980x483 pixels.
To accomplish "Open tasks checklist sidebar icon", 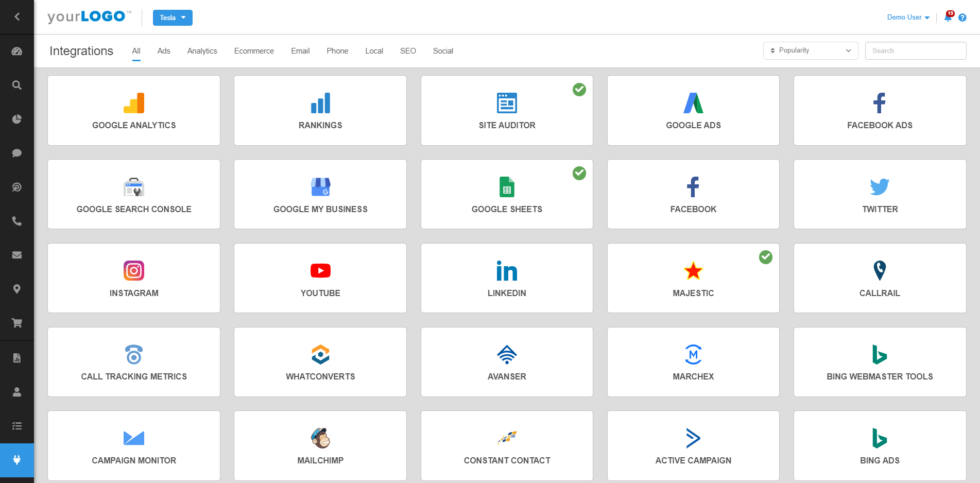I will coord(17,426).
